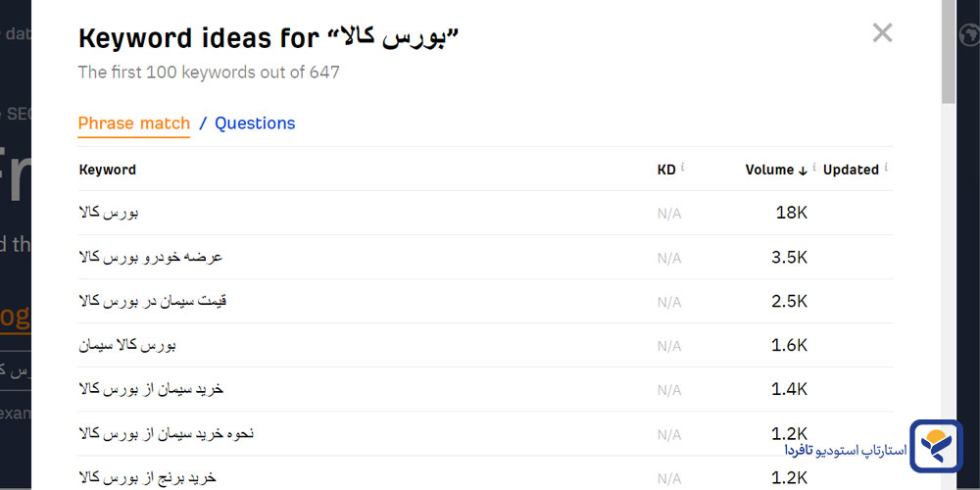
Task: Close the Keyword ideas dialog
Action: coord(882,33)
